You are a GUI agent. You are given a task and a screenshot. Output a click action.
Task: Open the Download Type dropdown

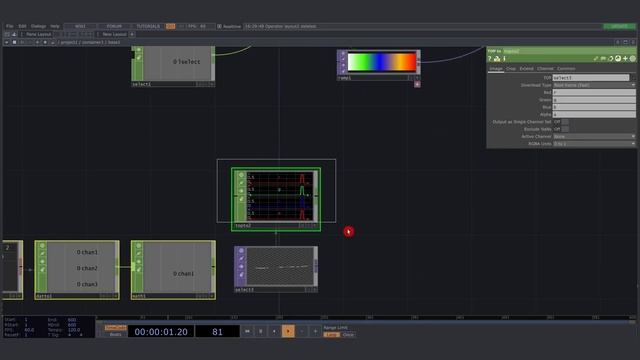[594, 85]
